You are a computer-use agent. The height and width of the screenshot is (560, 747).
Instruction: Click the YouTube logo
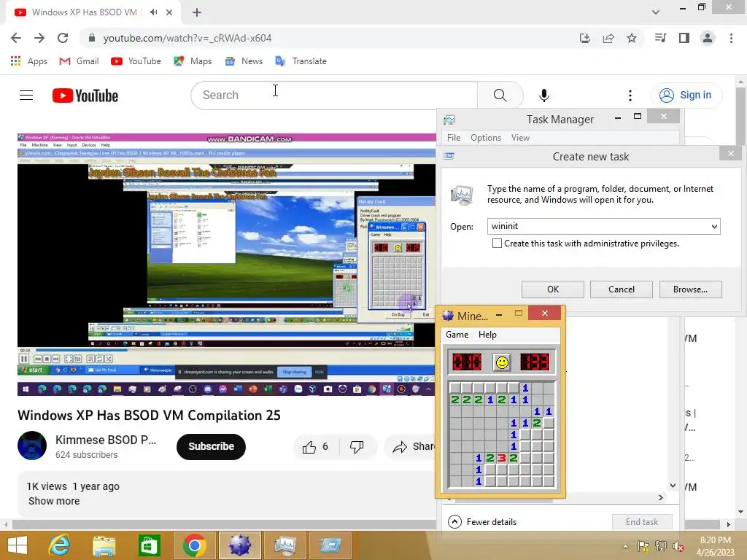click(x=85, y=96)
